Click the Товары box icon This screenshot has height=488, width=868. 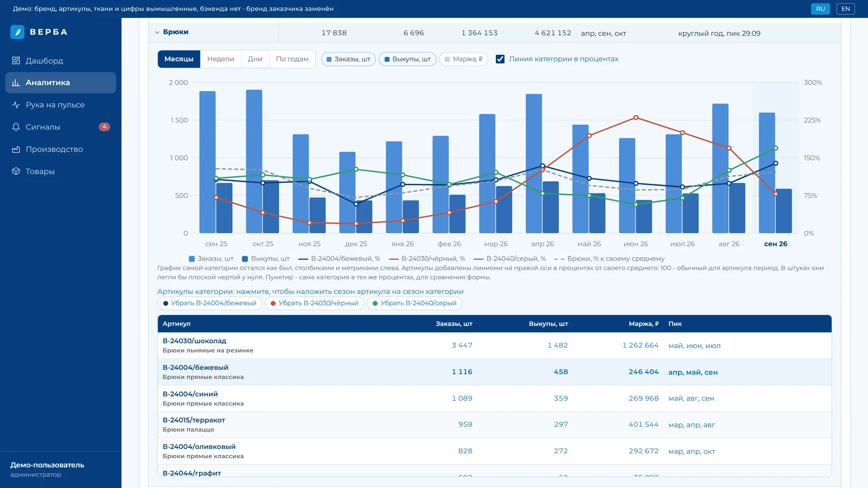tap(16, 171)
